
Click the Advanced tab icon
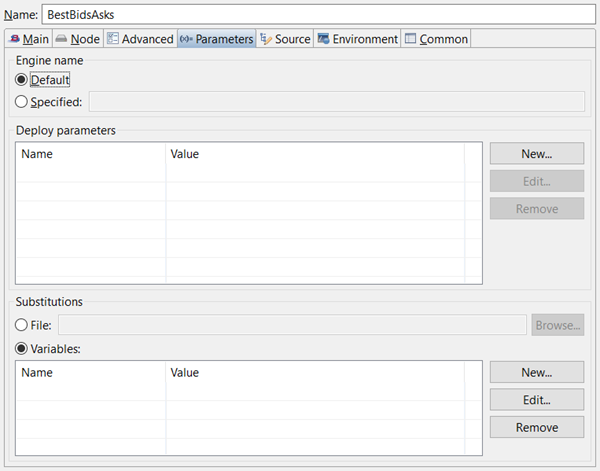click(113, 39)
